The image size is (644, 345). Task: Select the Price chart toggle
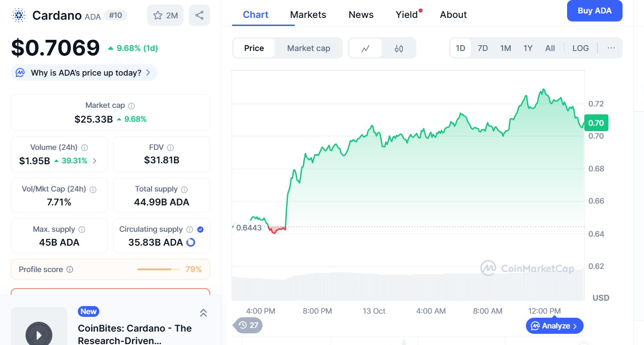[254, 48]
